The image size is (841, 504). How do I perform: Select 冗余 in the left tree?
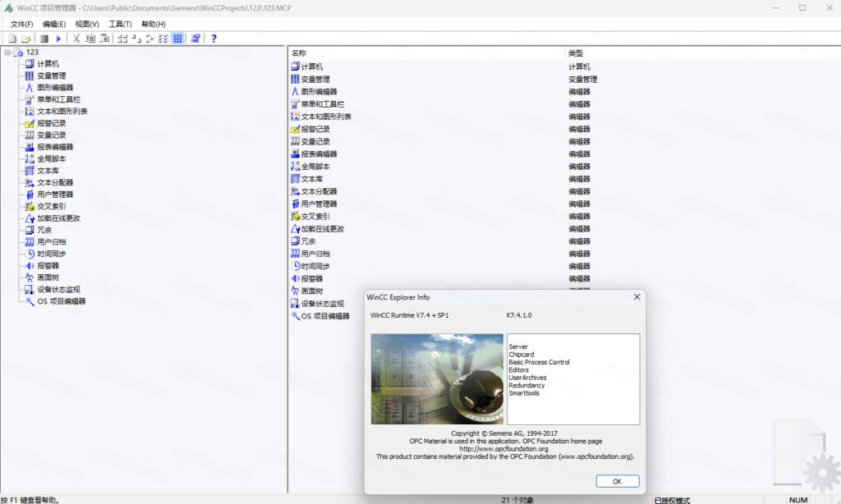click(x=44, y=230)
